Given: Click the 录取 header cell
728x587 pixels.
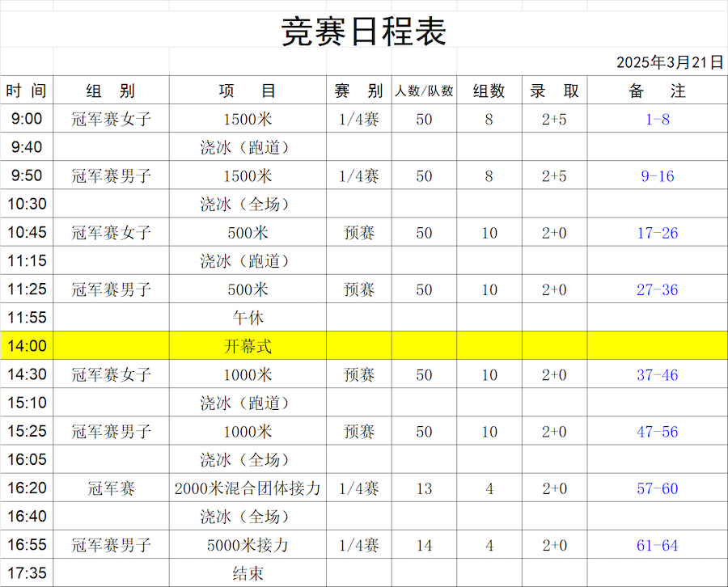Looking at the screenshot, I should pos(554,91).
